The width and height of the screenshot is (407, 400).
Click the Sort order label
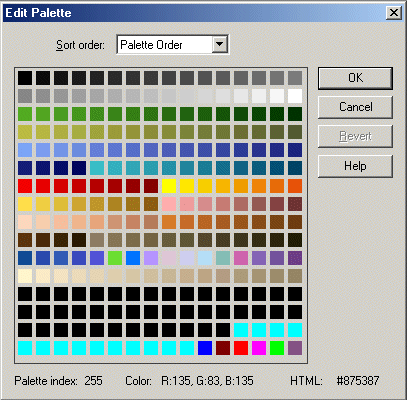point(80,45)
